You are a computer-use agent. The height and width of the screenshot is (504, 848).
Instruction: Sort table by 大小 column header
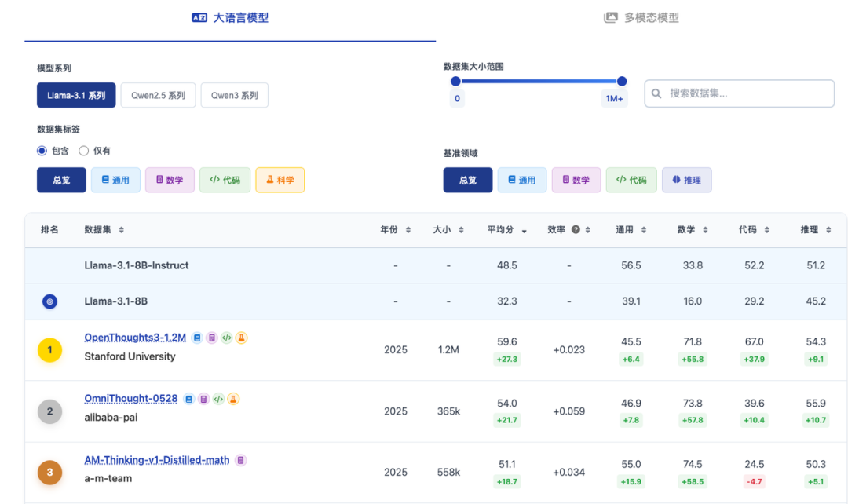[448, 230]
